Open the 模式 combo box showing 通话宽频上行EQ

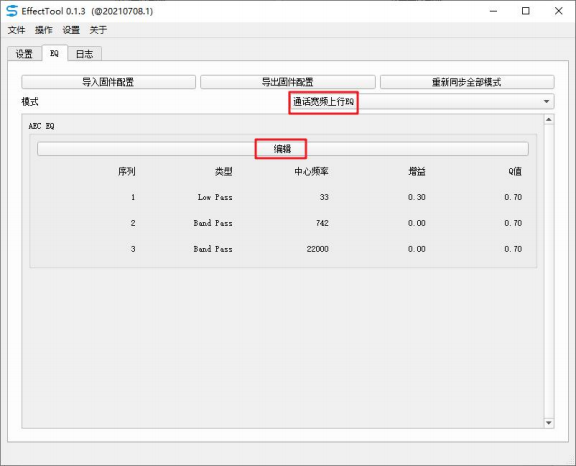[x=421, y=101]
